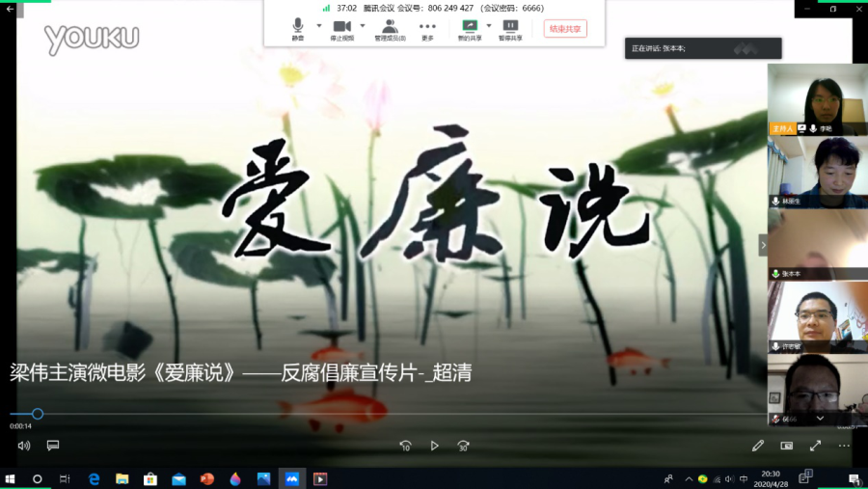Open the manage members panel
The height and width of the screenshot is (489, 868).
(x=390, y=27)
